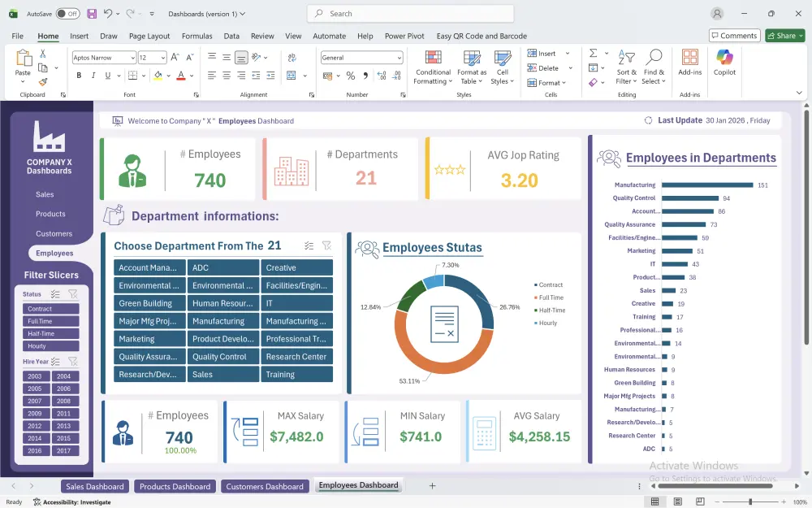Toggle bold formatting
Viewport: 812px width, 508px height.
[x=78, y=75]
